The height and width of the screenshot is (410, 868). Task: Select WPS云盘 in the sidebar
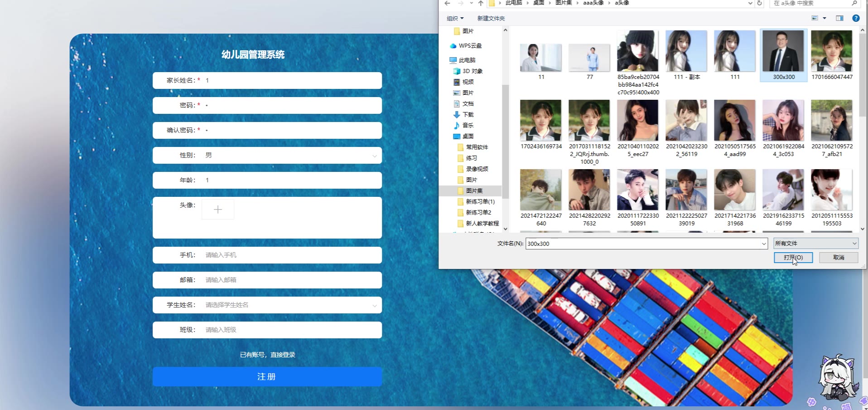pos(470,46)
